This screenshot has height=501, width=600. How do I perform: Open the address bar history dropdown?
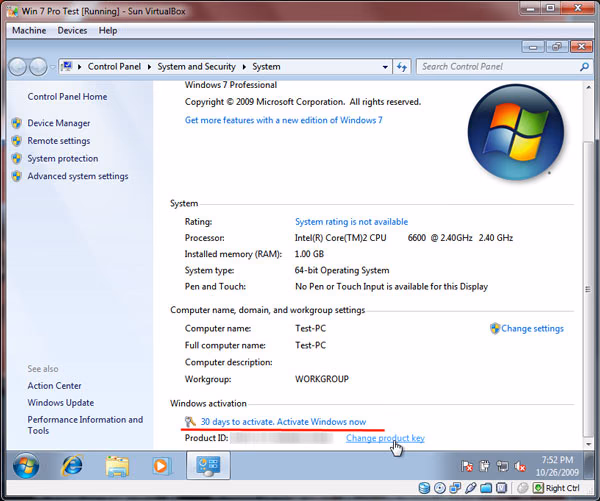(x=385, y=67)
